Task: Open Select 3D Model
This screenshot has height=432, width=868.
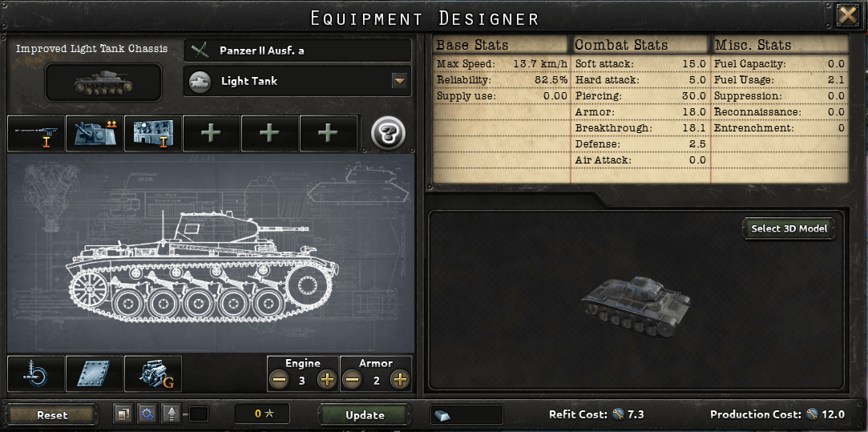Action: click(789, 228)
